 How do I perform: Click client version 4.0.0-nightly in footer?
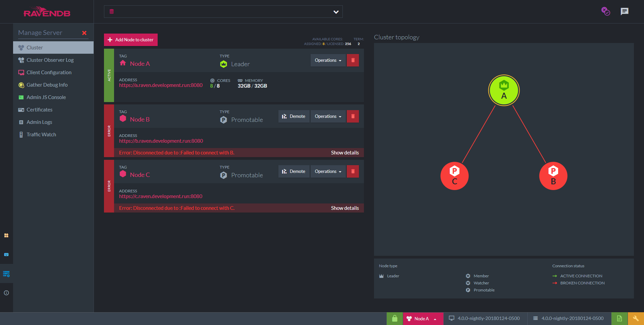coord(485,319)
